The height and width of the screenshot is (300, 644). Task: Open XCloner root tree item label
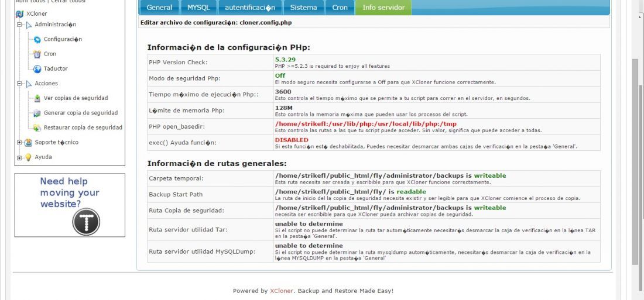pos(36,13)
